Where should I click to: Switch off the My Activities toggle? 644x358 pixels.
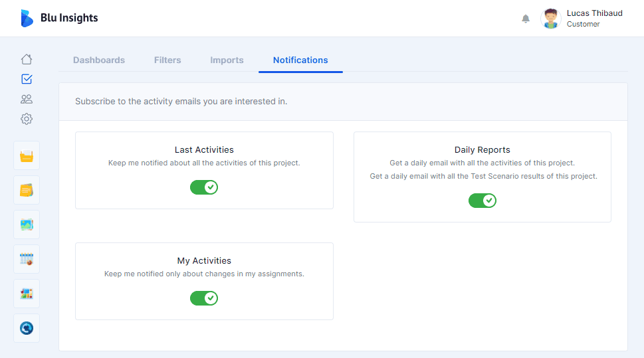tap(204, 298)
